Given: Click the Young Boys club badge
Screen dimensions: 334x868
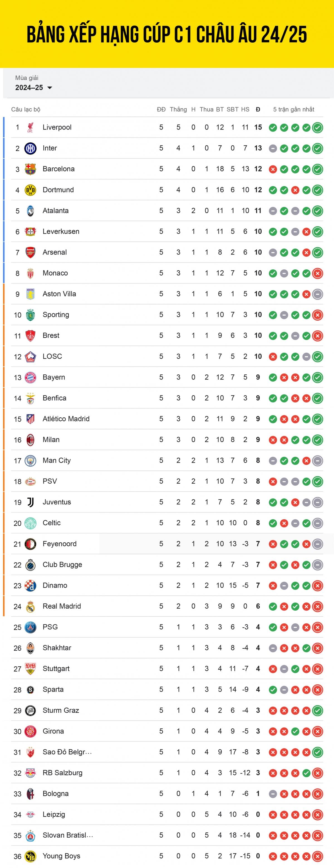Looking at the screenshot, I should coord(30,856).
